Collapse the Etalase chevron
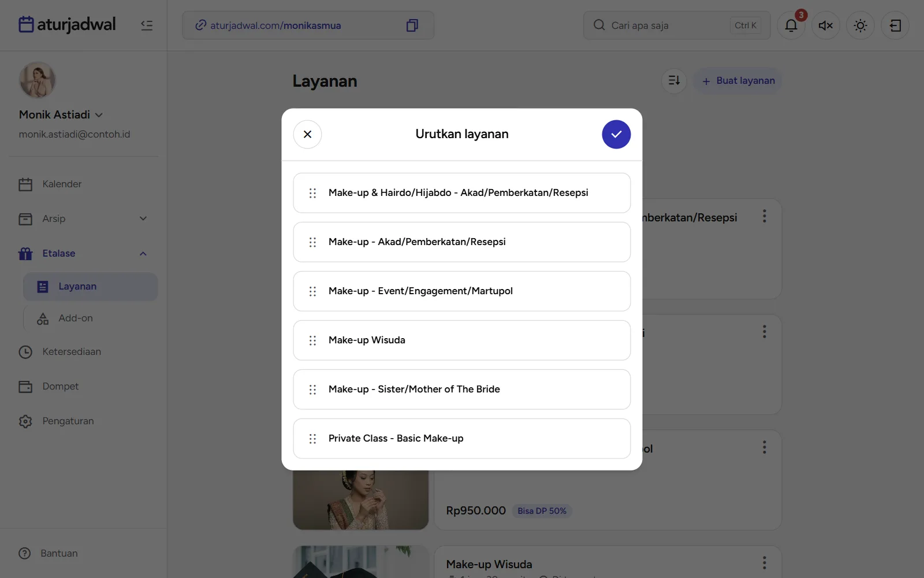The height and width of the screenshot is (578, 924). pyautogui.click(x=143, y=254)
